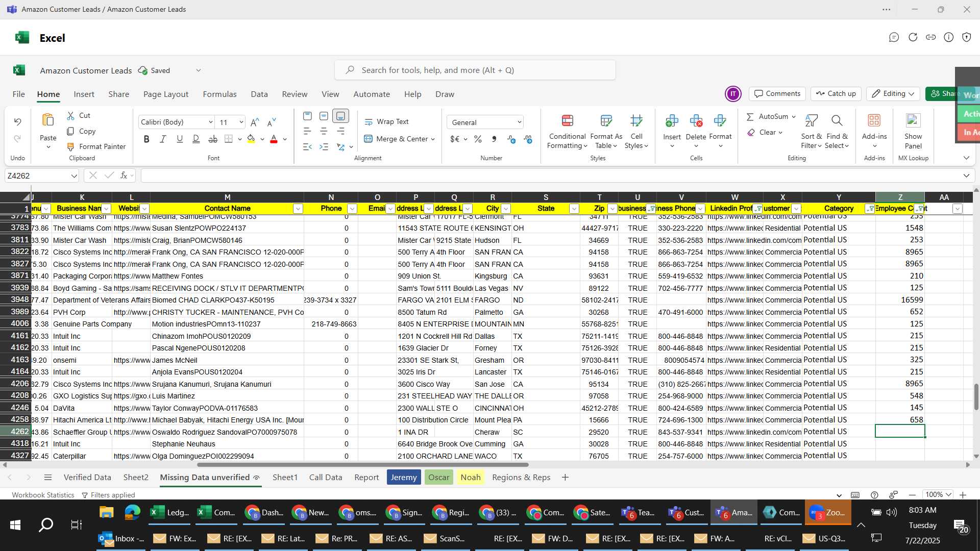Click the horizontal scrollbar thumb
The height and width of the screenshot is (551, 980).
(x=363, y=465)
